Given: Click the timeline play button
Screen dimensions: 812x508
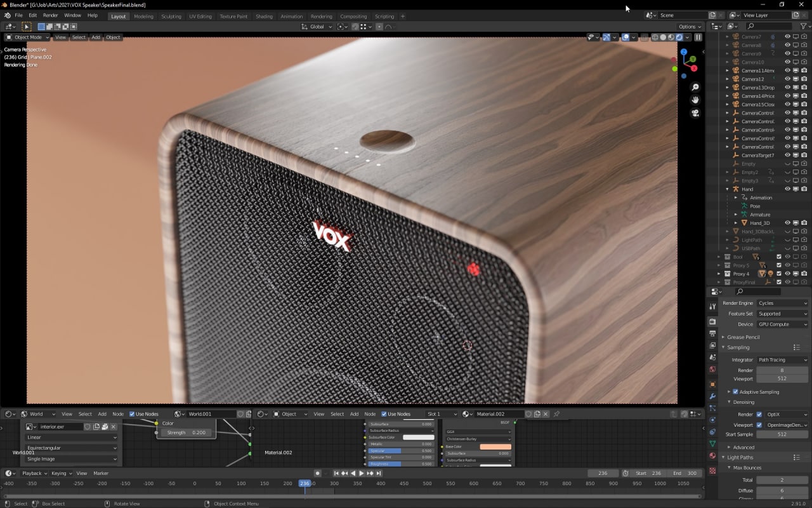Looking at the screenshot, I should click(x=362, y=473).
